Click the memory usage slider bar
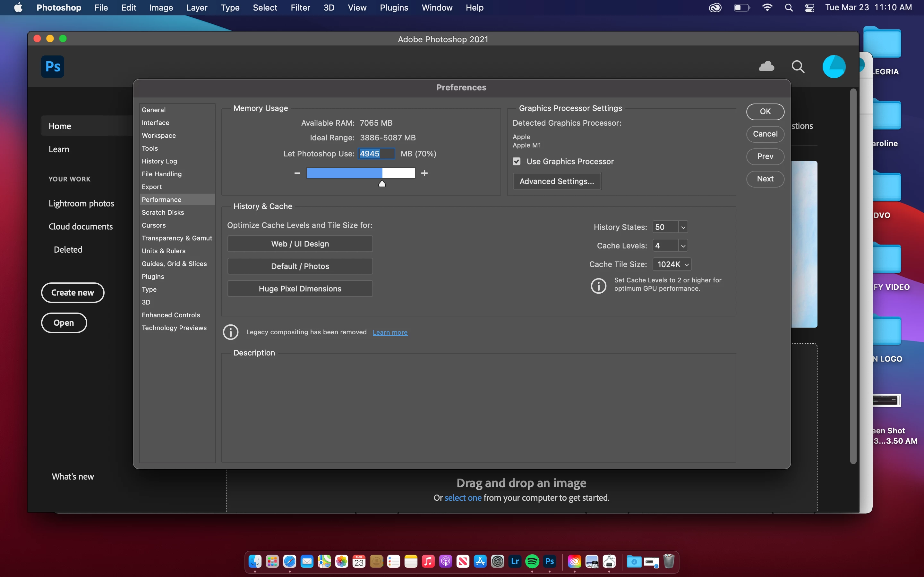This screenshot has height=577, width=924. click(x=360, y=173)
